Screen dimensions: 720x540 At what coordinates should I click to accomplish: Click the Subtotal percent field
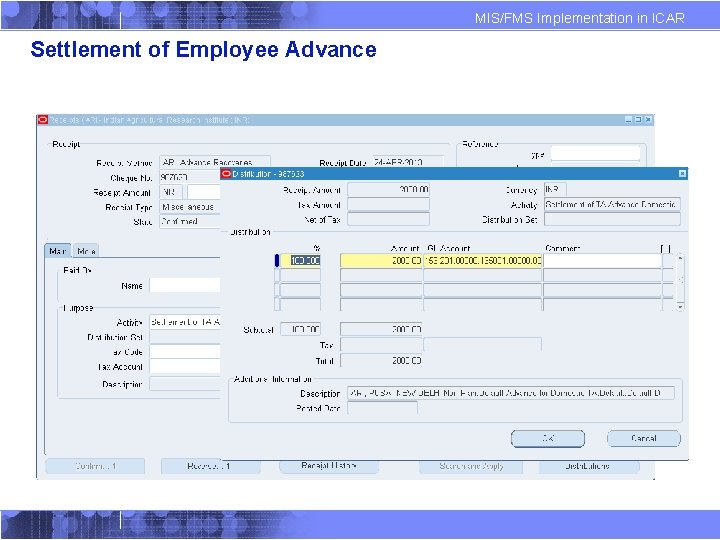pyautogui.click(x=300, y=329)
